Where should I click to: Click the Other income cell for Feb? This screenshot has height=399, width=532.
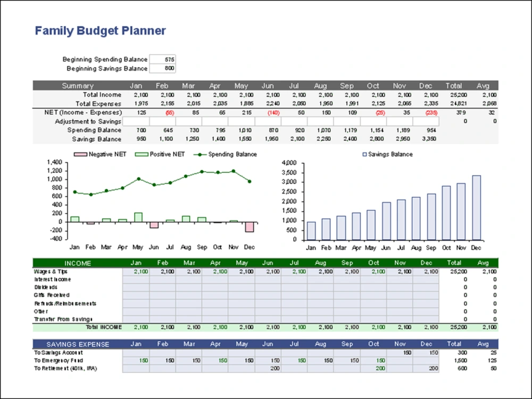pyautogui.click(x=162, y=311)
